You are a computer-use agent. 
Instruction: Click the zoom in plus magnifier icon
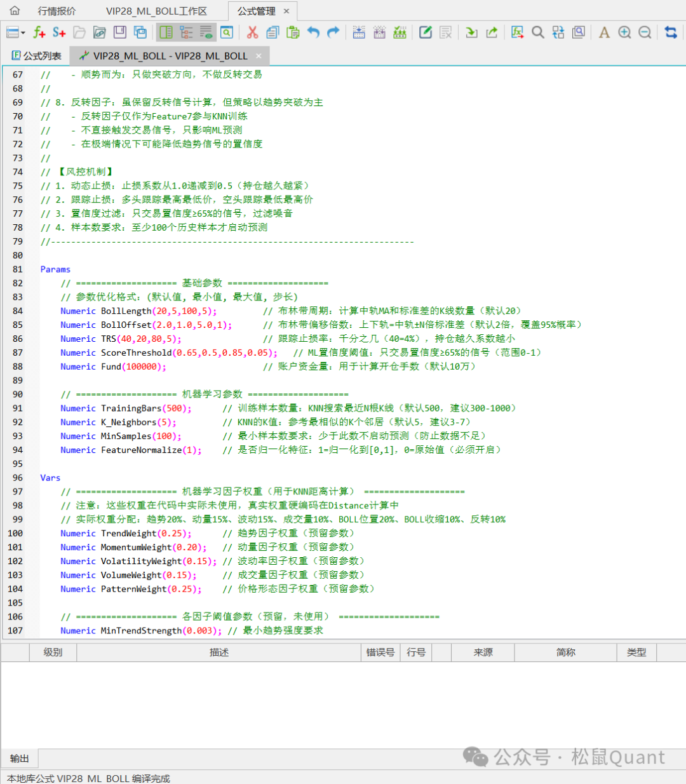tap(624, 32)
